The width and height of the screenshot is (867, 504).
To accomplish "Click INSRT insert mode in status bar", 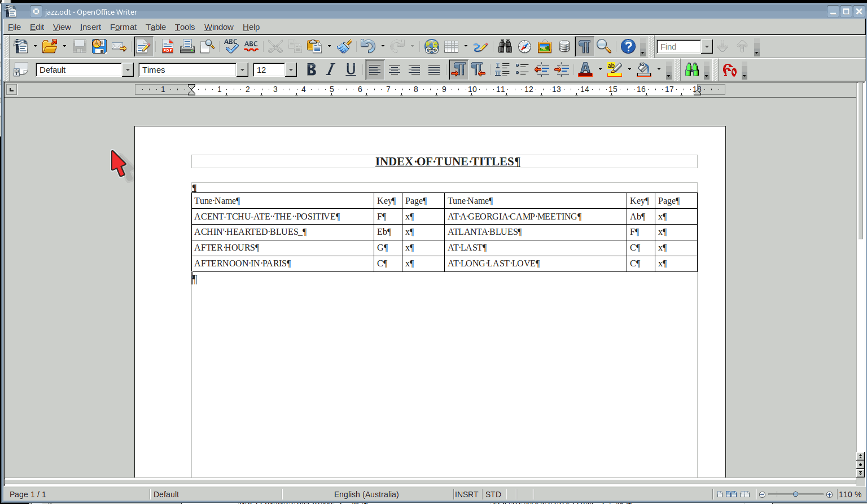I will (x=467, y=494).
